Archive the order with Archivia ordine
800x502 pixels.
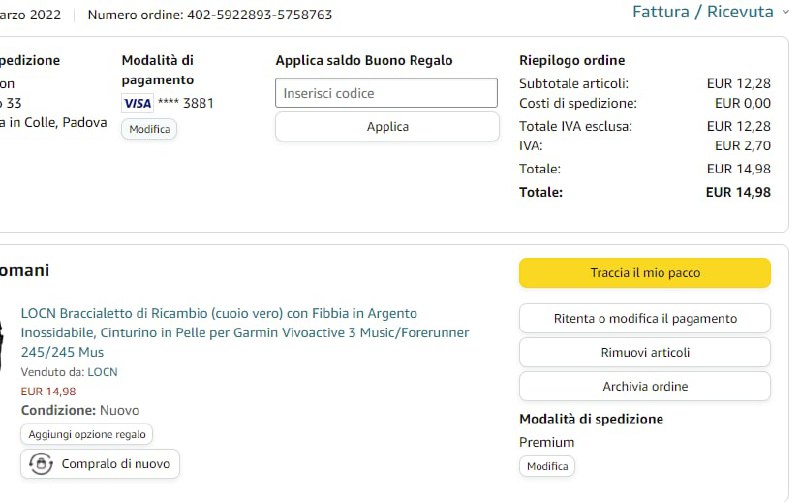tap(644, 387)
